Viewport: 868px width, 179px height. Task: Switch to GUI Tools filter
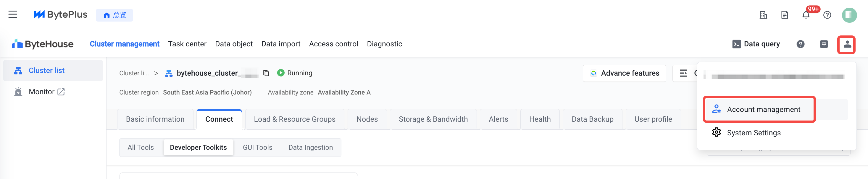click(257, 147)
